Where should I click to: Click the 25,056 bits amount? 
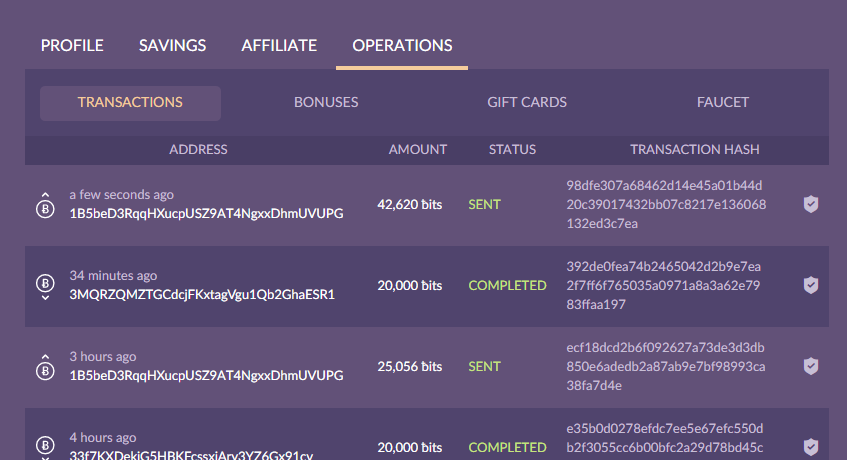point(409,367)
